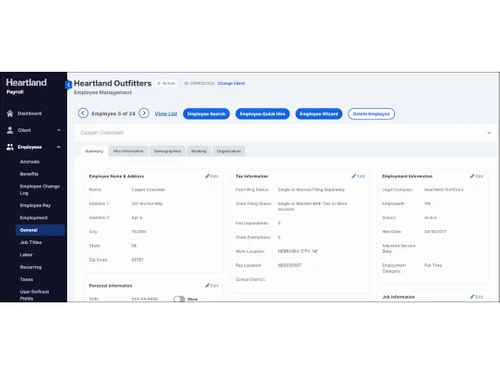500x375 pixels.
Task: Click the Employee Quick Hire button
Action: 262,114
